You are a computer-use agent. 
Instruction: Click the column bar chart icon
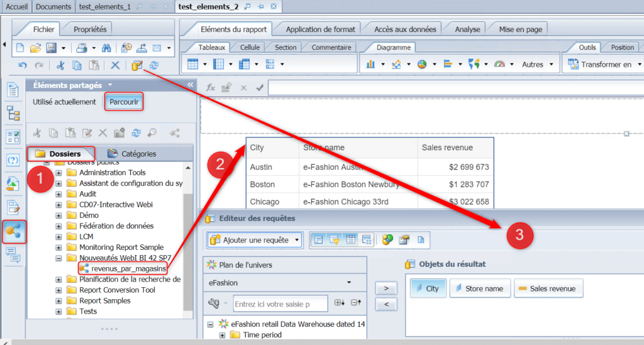370,64
